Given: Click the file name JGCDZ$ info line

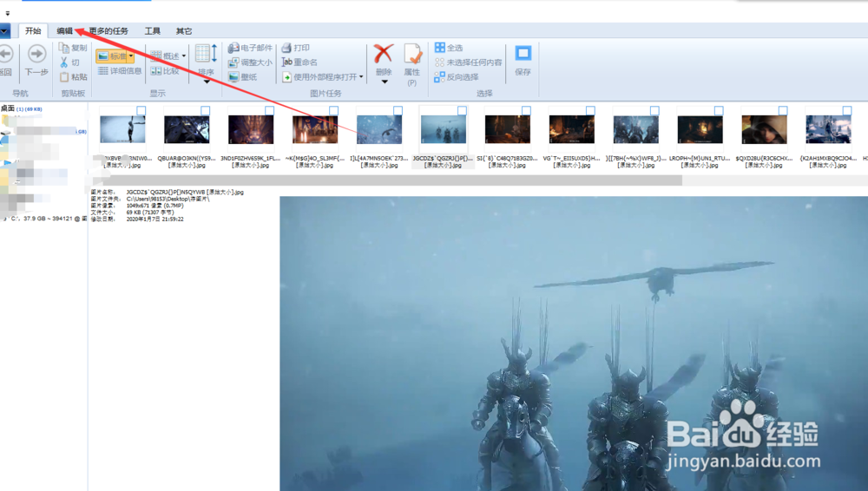Looking at the screenshot, I should [x=185, y=192].
